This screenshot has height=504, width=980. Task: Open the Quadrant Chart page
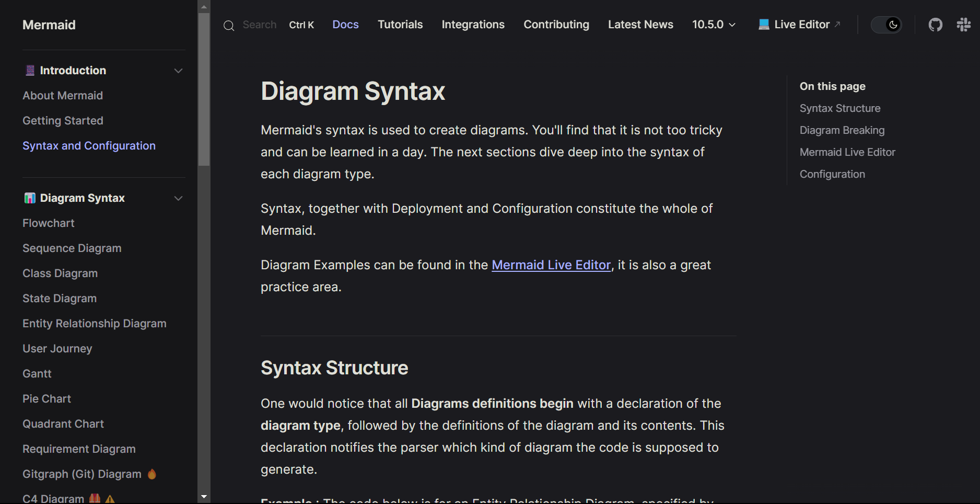tap(63, 424)
